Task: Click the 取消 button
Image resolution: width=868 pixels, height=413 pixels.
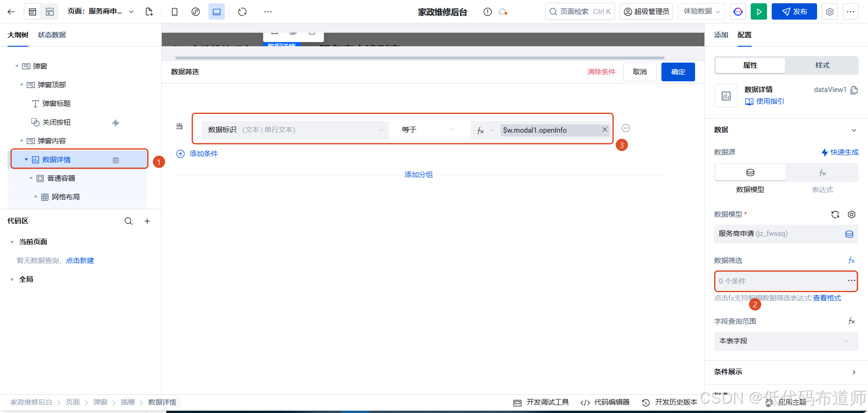Action: pos(640,72)
